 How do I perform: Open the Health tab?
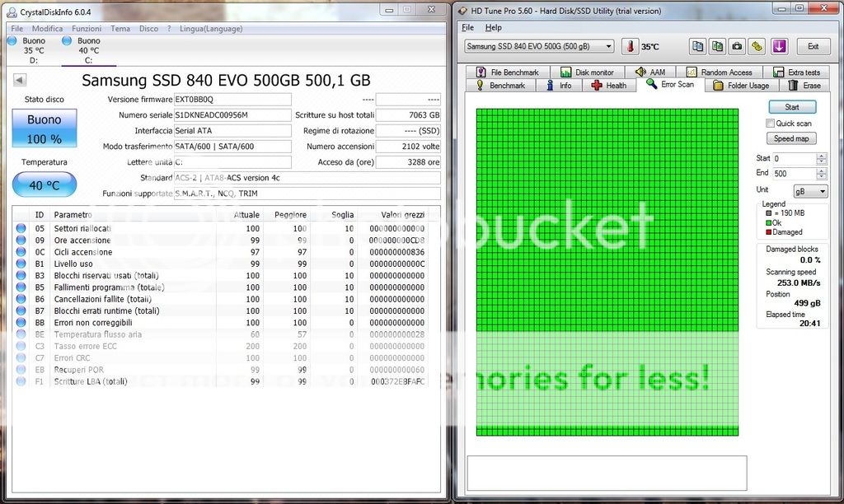tap(609, 85)
